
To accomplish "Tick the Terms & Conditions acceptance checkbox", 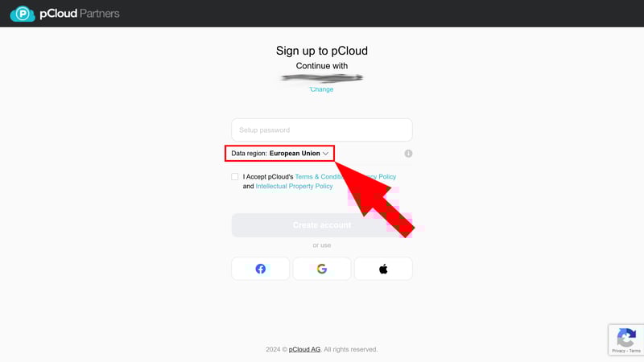I will 234,176.
